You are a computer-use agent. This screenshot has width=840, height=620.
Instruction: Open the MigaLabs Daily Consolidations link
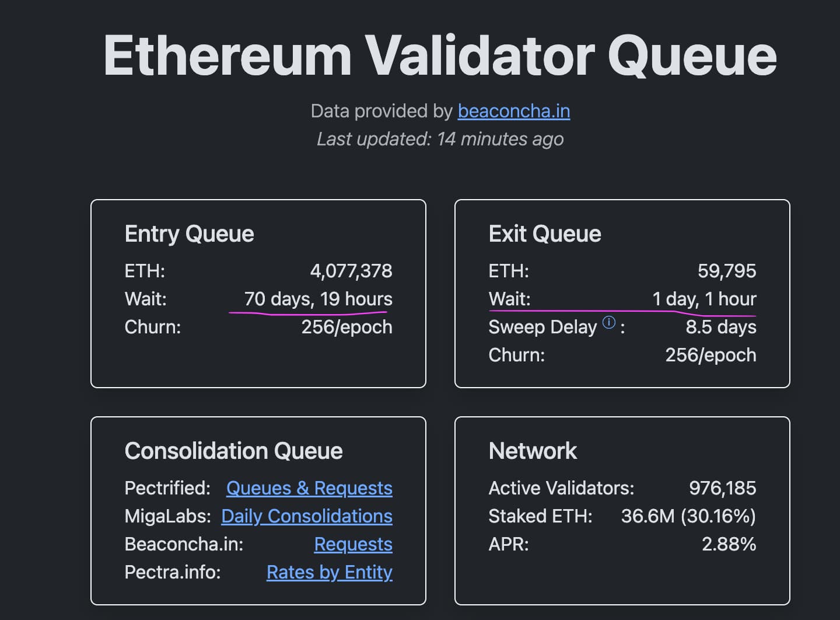(307, 516)
